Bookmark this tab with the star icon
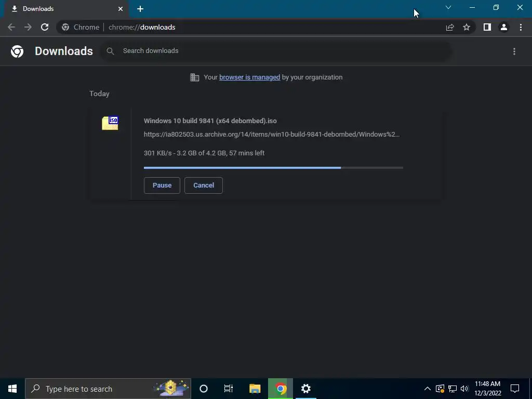This screenshot has width=532, height=399. click(467, 27)
